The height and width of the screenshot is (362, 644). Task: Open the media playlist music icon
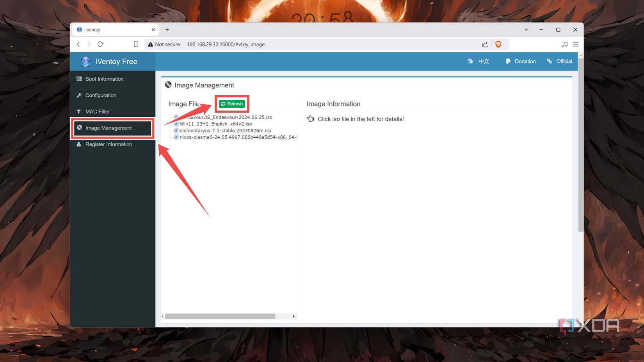point(565,44)
